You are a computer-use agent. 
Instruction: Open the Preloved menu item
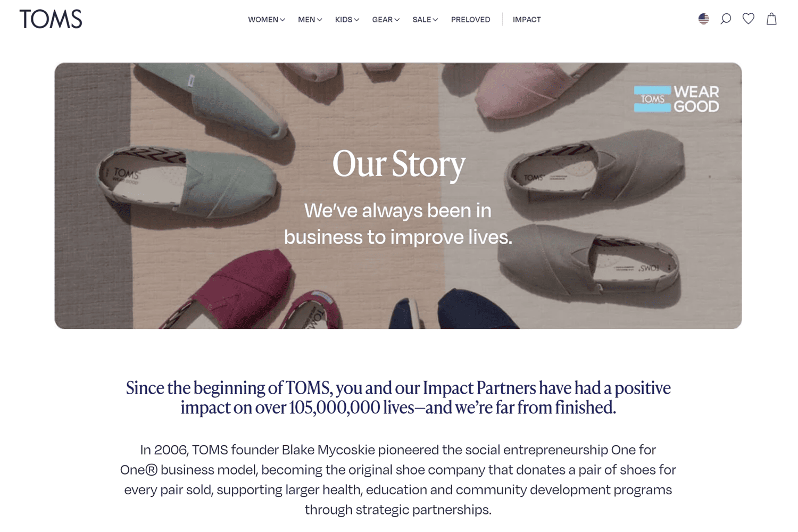[x=471, y=20]
